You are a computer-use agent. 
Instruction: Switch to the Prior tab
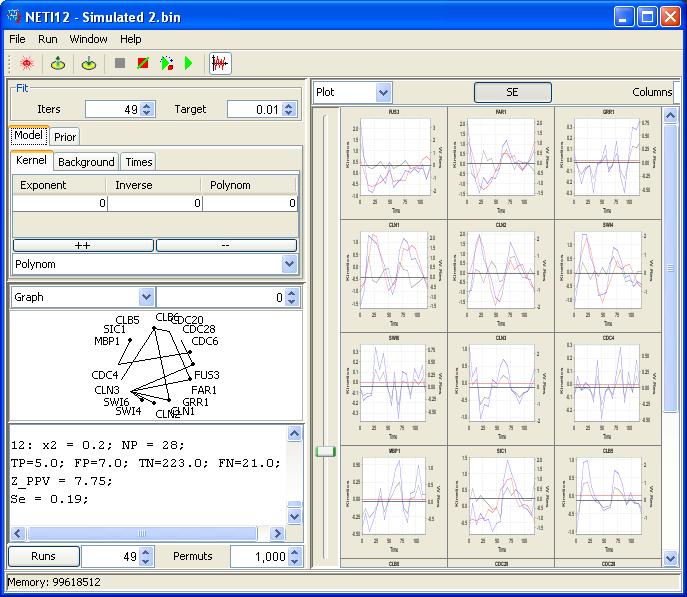(x=65, y=137)
